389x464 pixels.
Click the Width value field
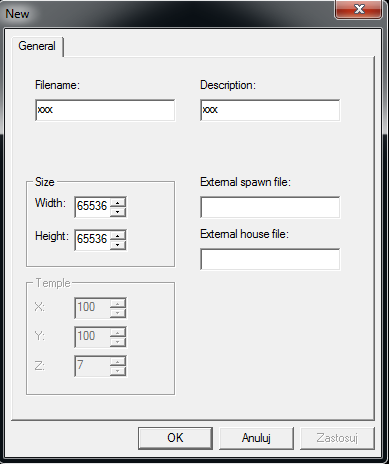pyautogui.click(x=92, y=207)
